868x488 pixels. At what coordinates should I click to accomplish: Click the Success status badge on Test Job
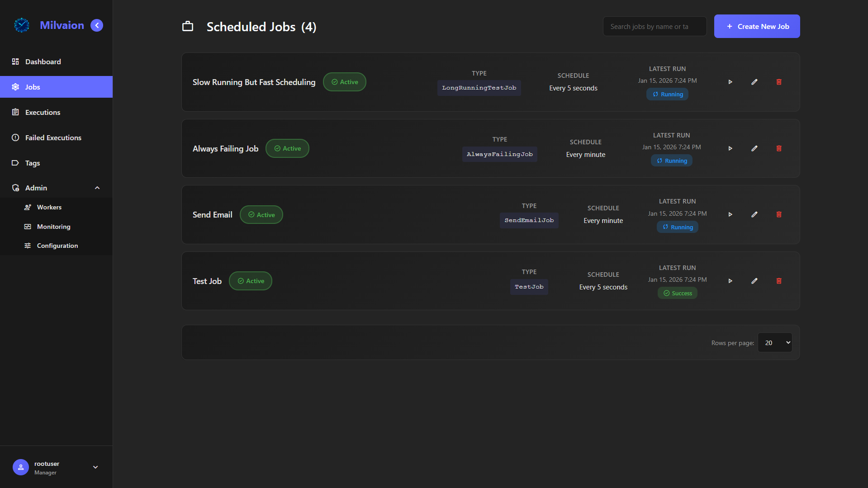[677, 293]
